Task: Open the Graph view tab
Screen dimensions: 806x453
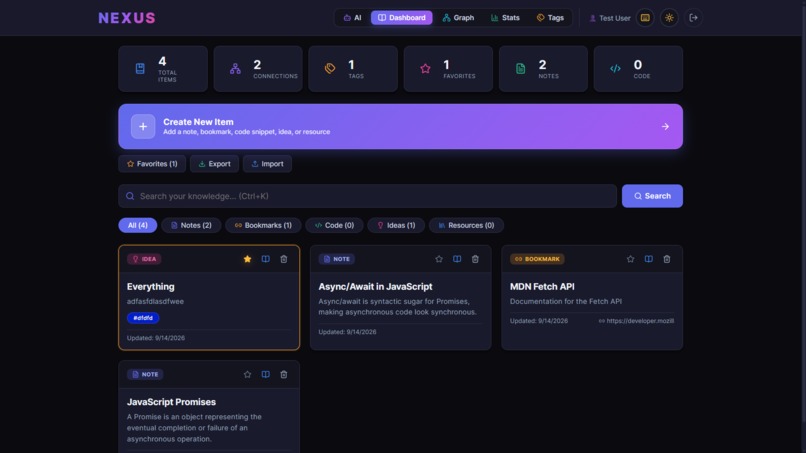Action: [x=458, y=17]
